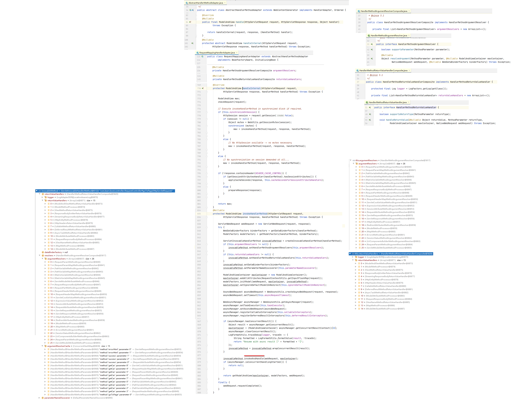Toggle the code fold marker on line 85
This screenshot has width=532, height=416.
tap(196, 26)
